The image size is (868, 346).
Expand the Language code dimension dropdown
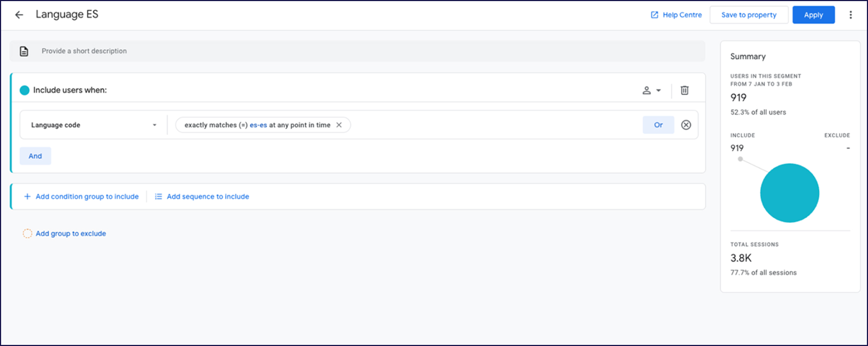(94, 125)
